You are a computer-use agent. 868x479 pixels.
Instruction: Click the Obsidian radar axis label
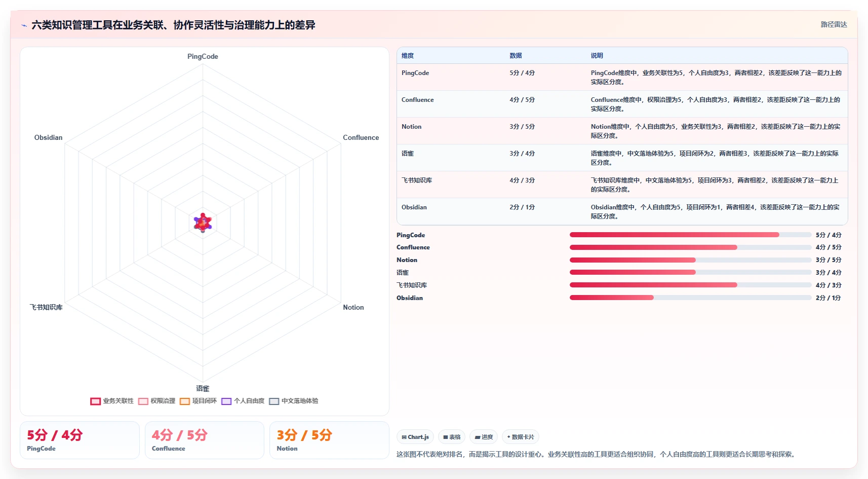[x=48, y=137]
